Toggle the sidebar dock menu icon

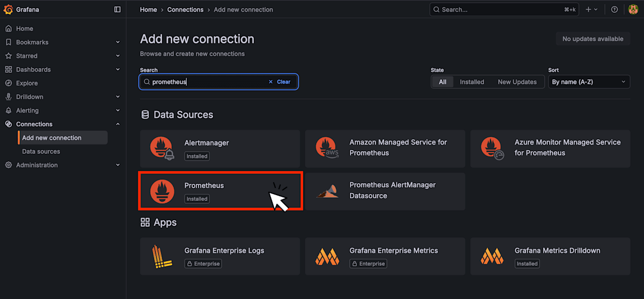(118, 10)
